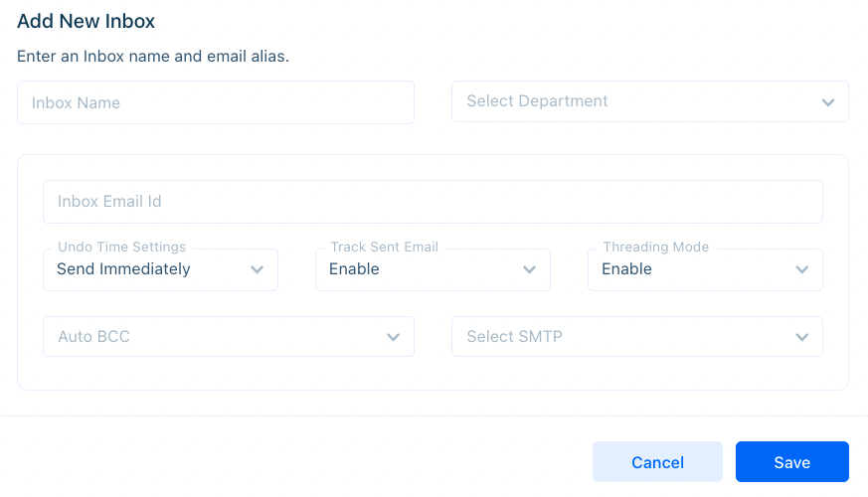868x497 pixels.
Task: Click the Track Sent Email label
Action: [x=384, y=247]
